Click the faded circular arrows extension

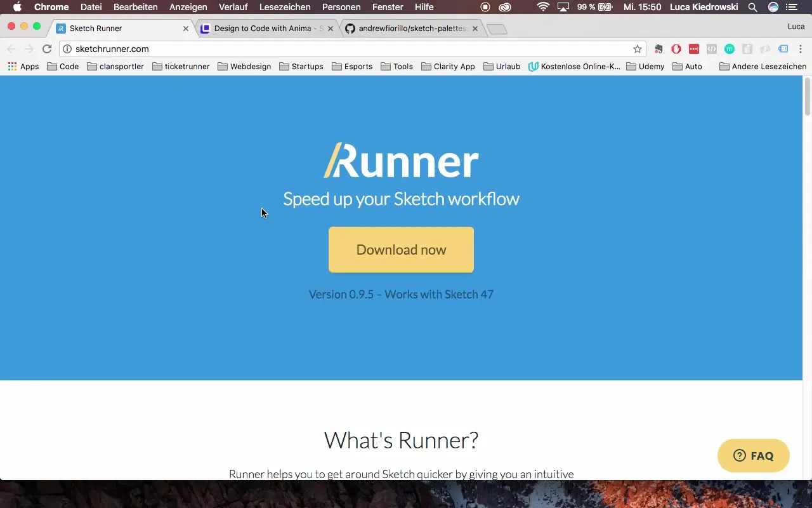(765, 49)
